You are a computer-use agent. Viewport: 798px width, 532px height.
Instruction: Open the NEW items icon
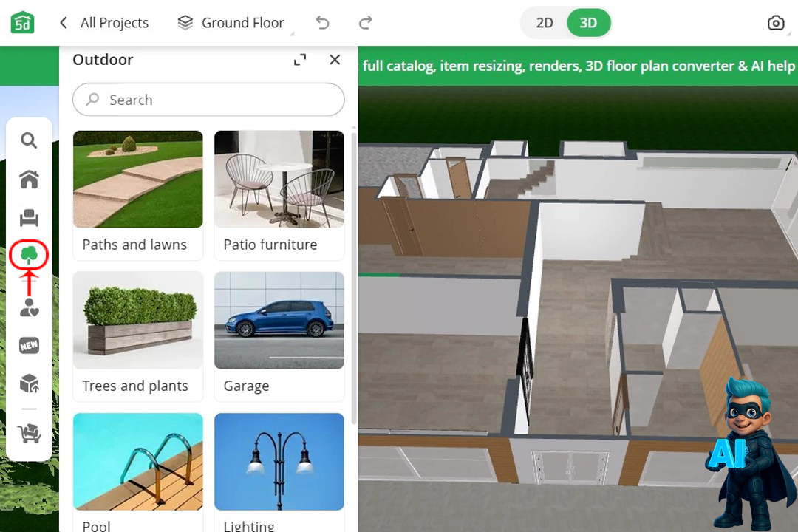pyautogui.click(x=29, y=346)
